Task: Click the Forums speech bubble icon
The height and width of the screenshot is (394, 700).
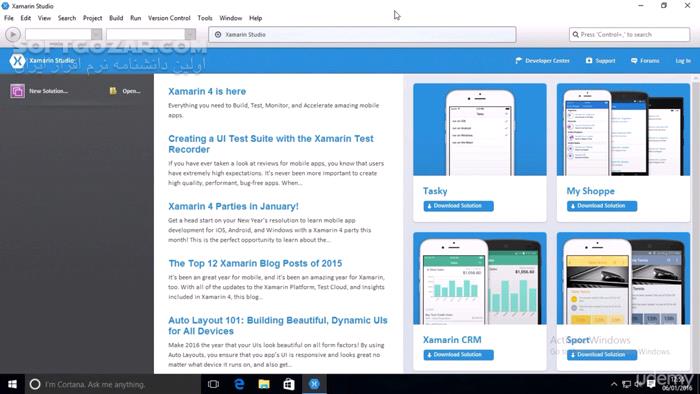Action: pos(634,61)
